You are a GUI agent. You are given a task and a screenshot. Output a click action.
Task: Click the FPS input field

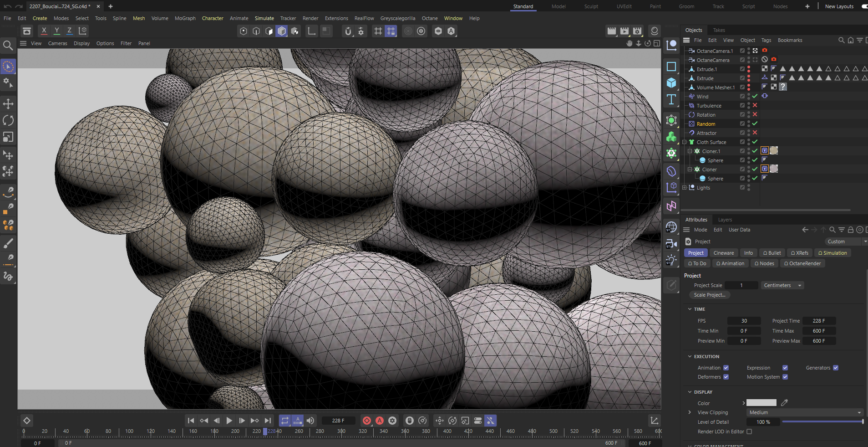click(744, 321)
